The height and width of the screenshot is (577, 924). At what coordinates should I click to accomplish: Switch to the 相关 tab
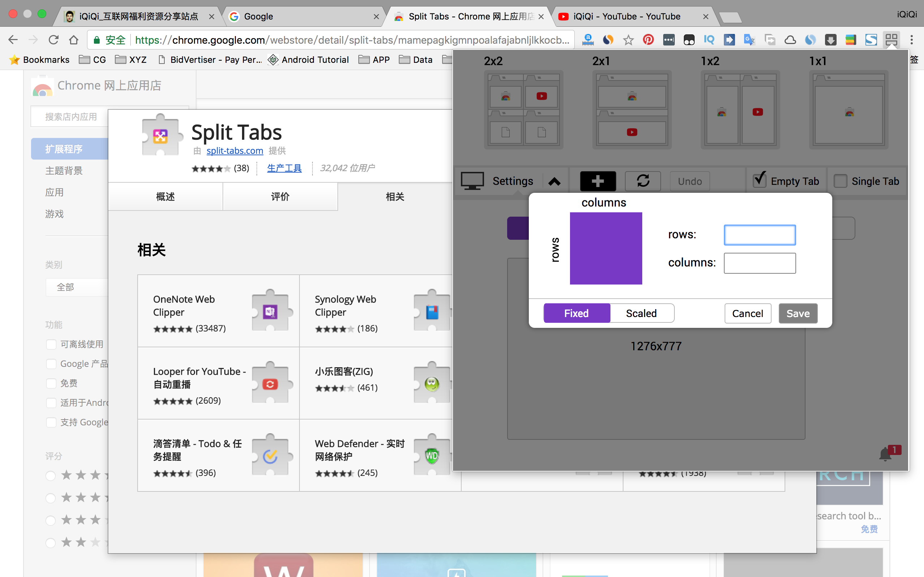click(x=395, y=196)
